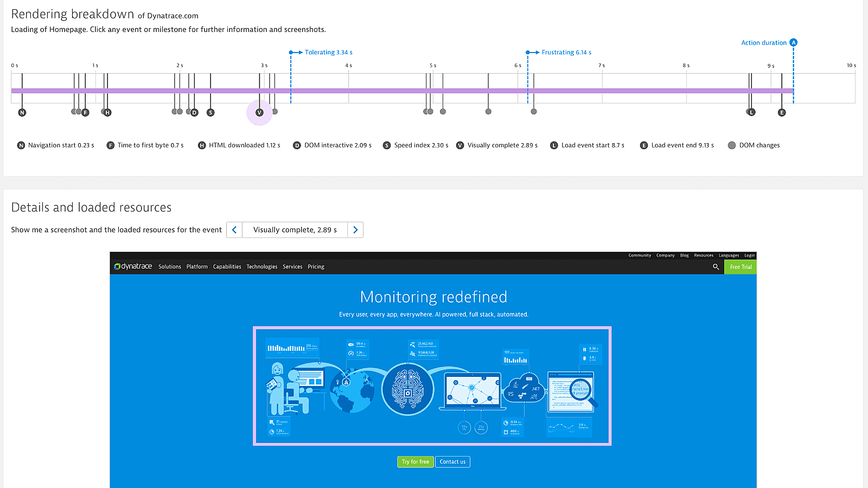868x488 pixels.
Task: Click the H HTML downloaded timeline marker
Action: click(107, 113)
